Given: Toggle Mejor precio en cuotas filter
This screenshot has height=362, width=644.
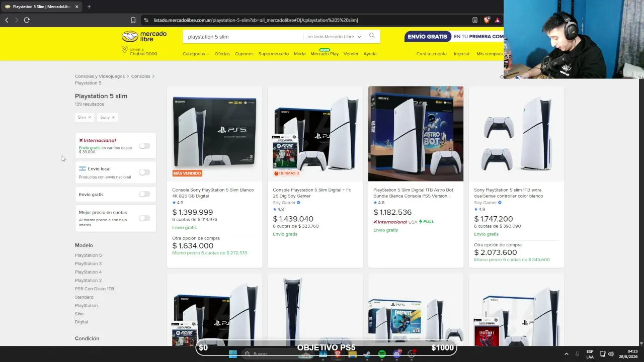Looking at the screenshot, I should tap(144, 218).
